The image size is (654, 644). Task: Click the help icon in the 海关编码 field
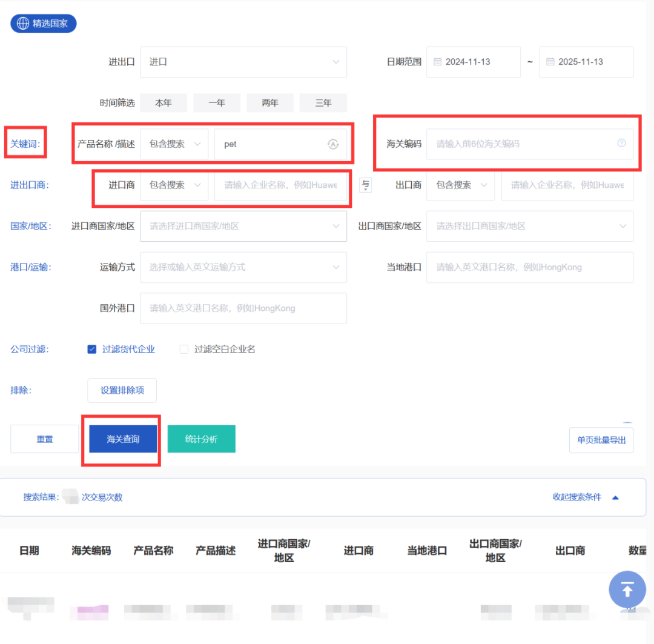click(x=621, y=144)
